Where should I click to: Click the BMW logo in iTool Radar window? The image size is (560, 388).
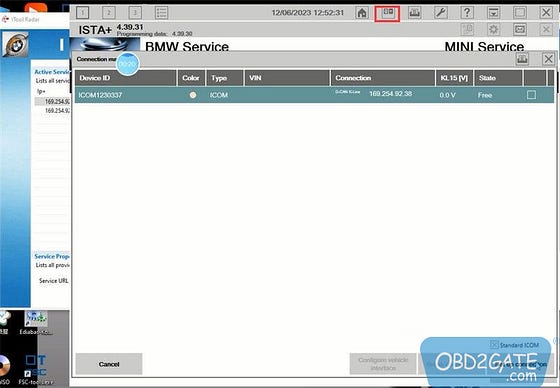[15, 44]
